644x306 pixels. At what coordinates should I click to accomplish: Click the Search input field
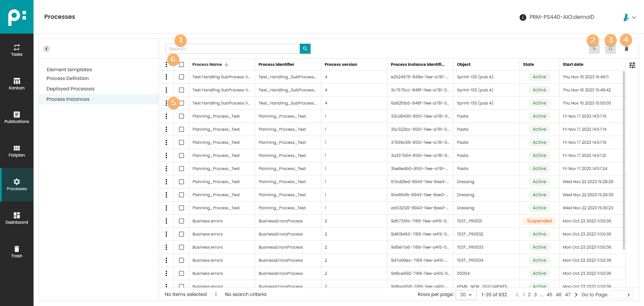(x=232, y=49)
